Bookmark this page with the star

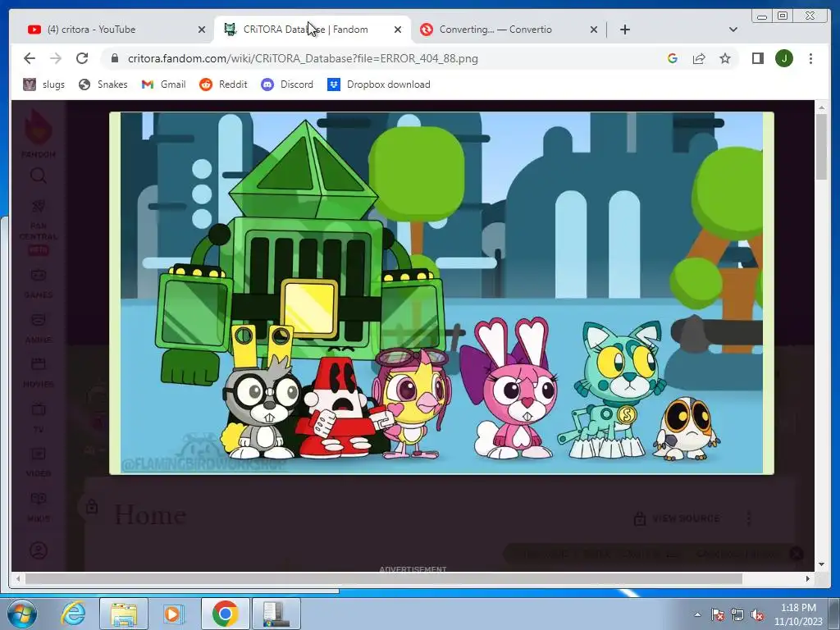pos(725,58)
